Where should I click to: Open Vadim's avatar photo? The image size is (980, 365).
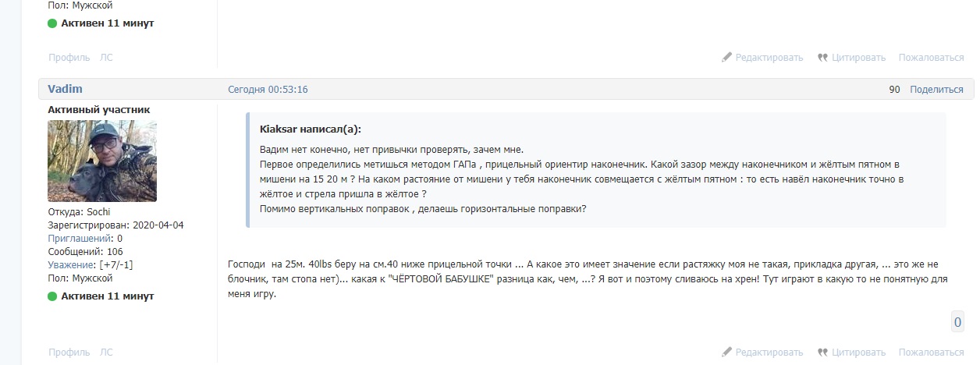click(x=102, y=161)
